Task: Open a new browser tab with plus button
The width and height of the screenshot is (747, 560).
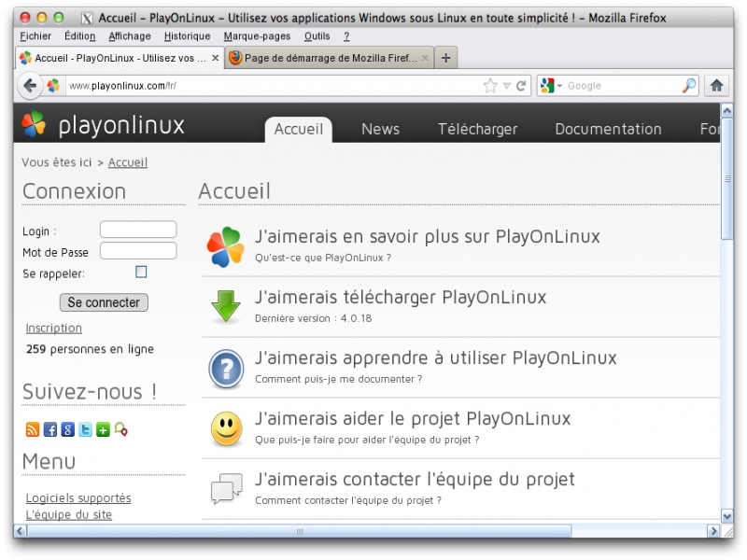Action: tap(445, 58)
